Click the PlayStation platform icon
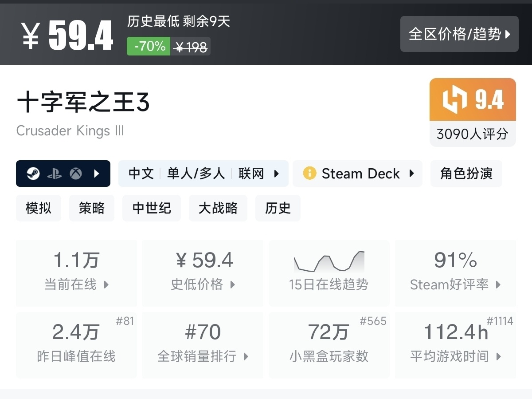 pos(55,174)
